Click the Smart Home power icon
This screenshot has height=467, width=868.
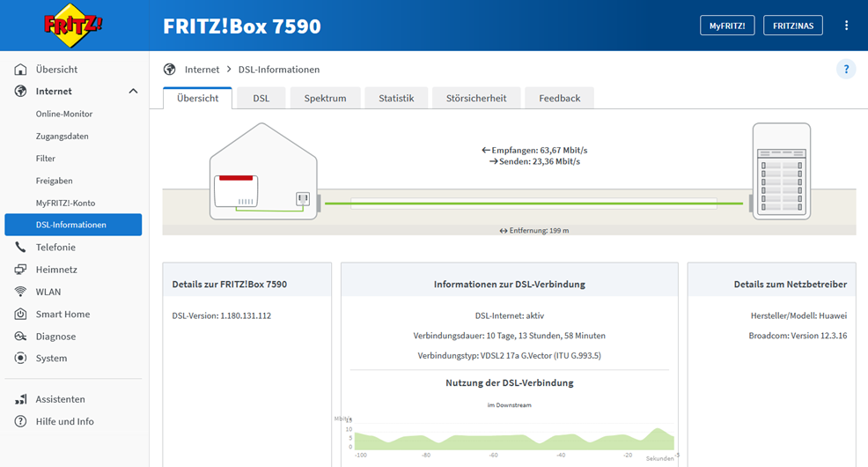coord(20,314)
